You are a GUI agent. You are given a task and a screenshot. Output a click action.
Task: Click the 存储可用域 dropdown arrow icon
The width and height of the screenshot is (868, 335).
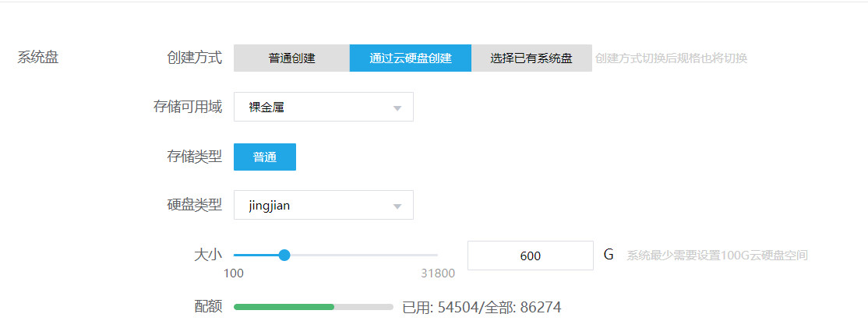tap(397, 108)
